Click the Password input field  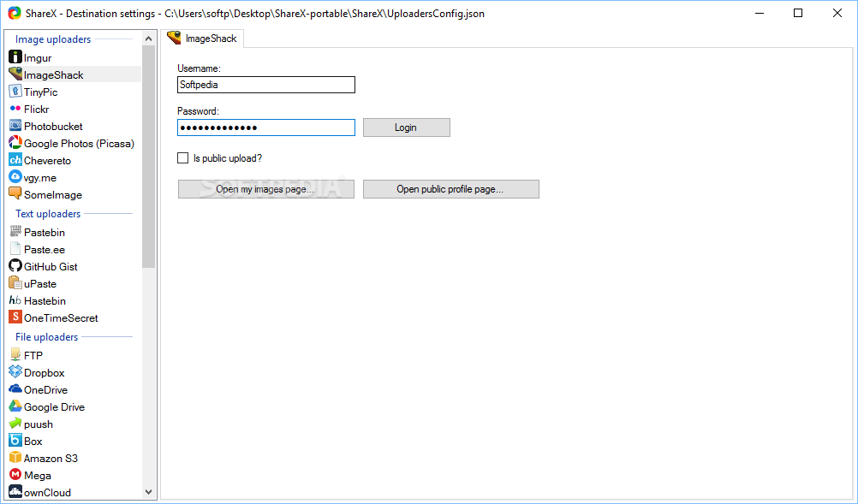coord(266,127)
